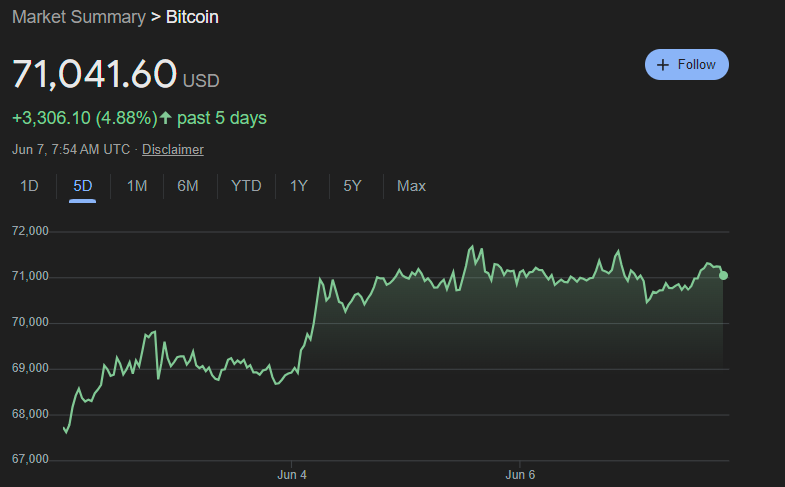
Task: Click the 71,000 y-axis label
Action: pyautogui.click(x=30, y=276)
